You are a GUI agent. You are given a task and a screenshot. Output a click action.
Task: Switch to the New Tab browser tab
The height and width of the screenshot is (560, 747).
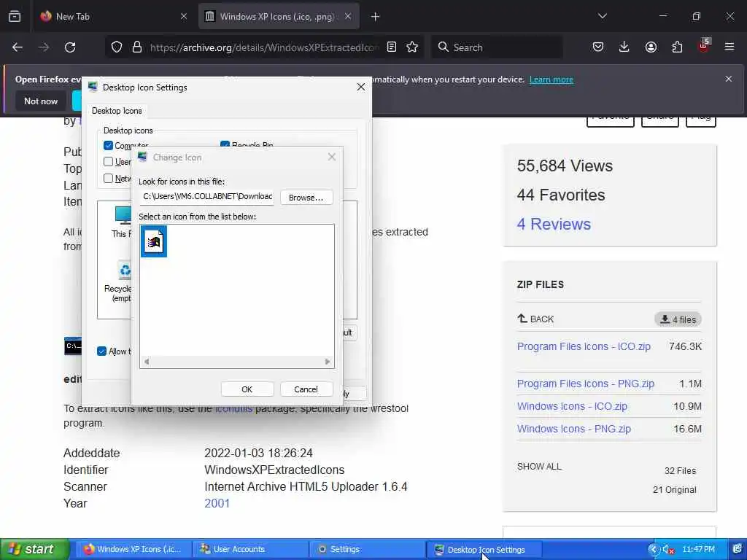click(112, 16)
